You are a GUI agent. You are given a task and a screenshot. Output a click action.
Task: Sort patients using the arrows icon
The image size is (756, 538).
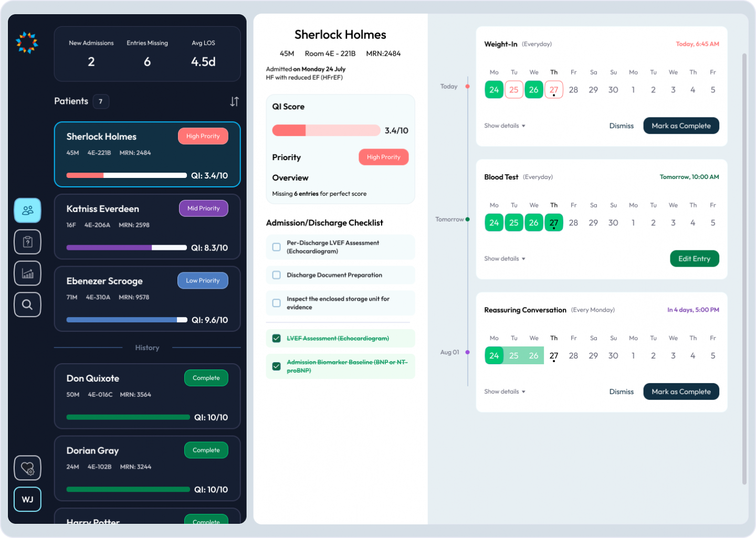pos(234,101)
